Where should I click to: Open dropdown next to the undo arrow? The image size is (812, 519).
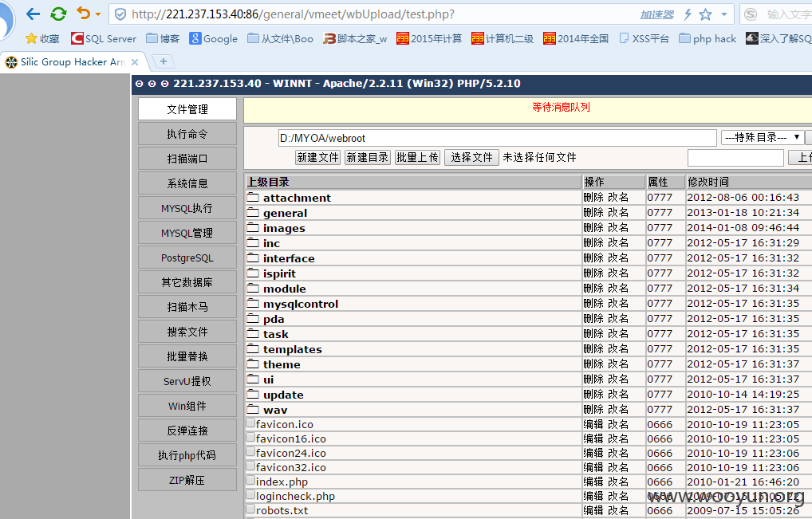98,14
